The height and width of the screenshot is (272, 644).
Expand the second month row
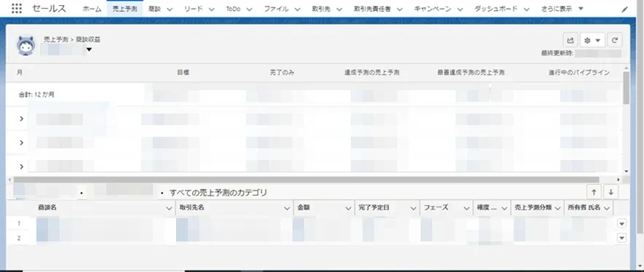21,143
